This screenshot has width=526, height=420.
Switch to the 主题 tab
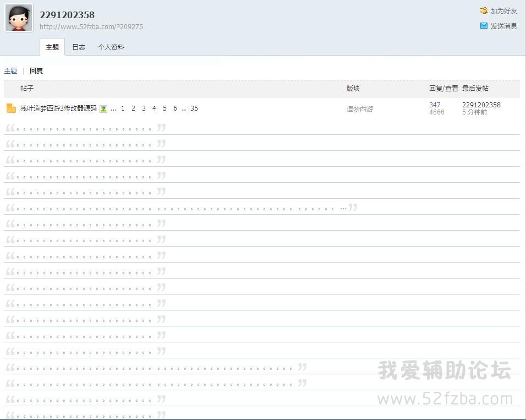pos(52,47)
